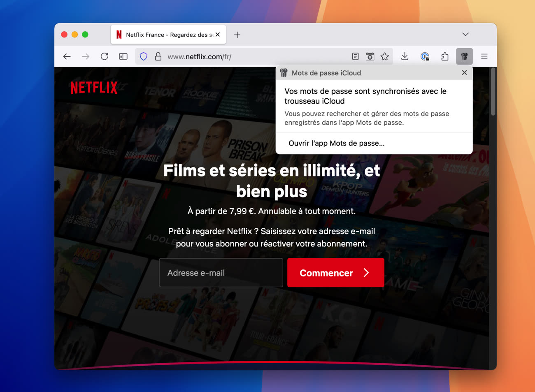Close the Mots de passe iCloud popup

tap(464, 73)
